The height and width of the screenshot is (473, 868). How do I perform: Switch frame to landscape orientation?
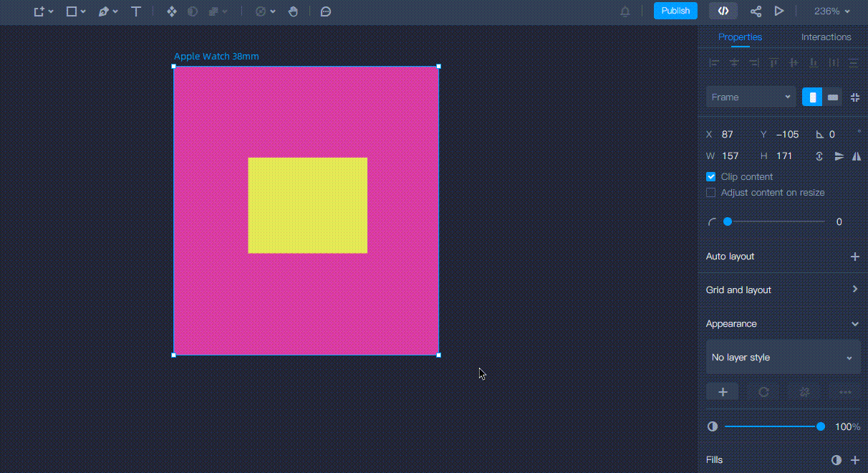click(832, 97)
